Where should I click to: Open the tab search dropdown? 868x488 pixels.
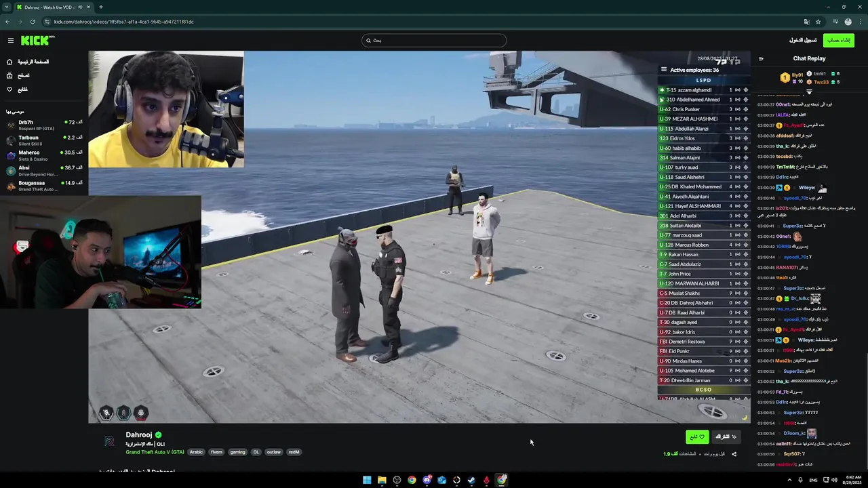coord(7,7)
